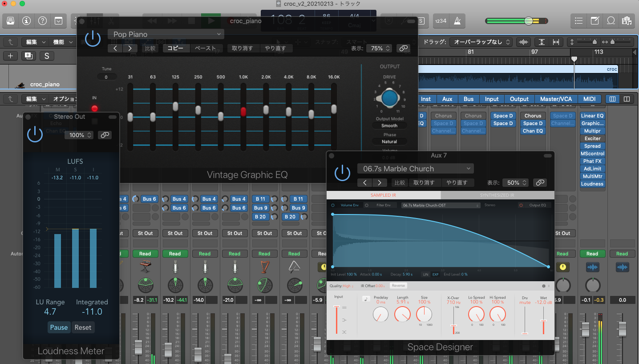Toggle the red IN button on EQ
The image size is (639, 364).
pos(94,108)
